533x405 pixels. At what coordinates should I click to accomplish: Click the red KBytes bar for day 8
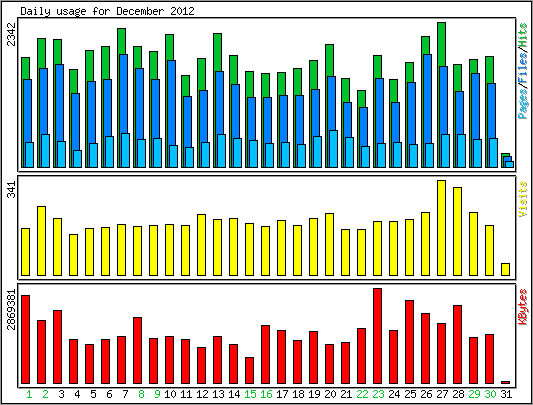pyautogui.click(x=138, y=351)
